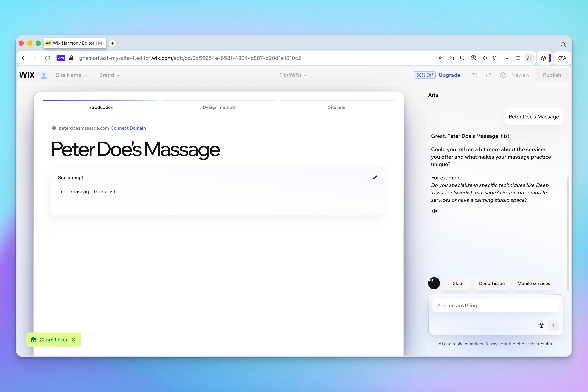Open the VPN badge in address bar
Viewport: 588px width, 392px height.
click(x=61, y=58)
